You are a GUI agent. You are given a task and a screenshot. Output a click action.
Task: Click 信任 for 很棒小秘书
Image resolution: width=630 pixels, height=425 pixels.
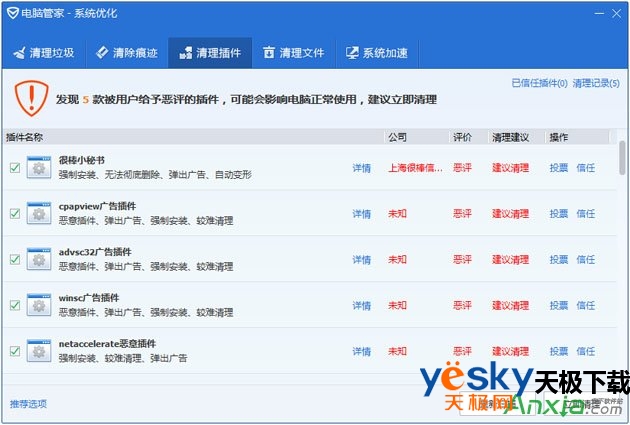pos(585,168)
